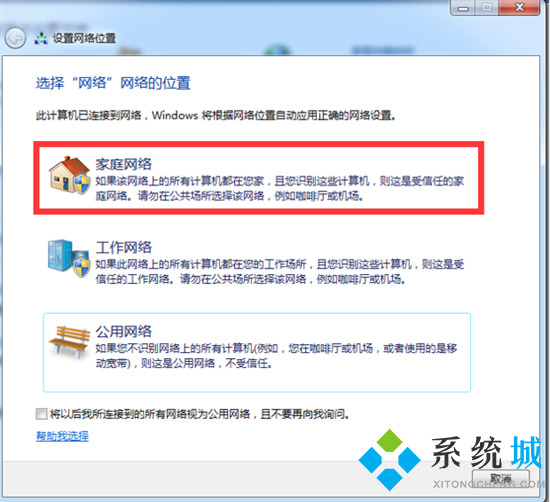
Task: Click the Public network park bench icon
Action: (69, 341)
